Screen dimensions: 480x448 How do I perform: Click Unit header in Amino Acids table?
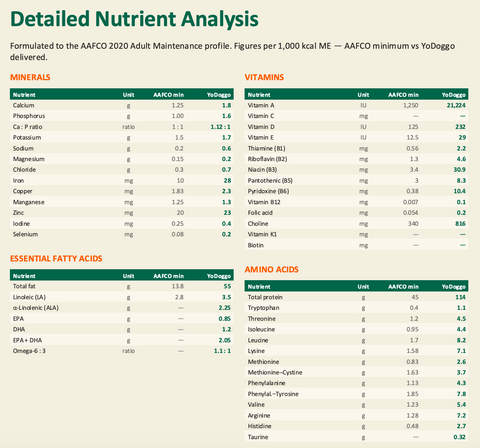tap(363, 287)
